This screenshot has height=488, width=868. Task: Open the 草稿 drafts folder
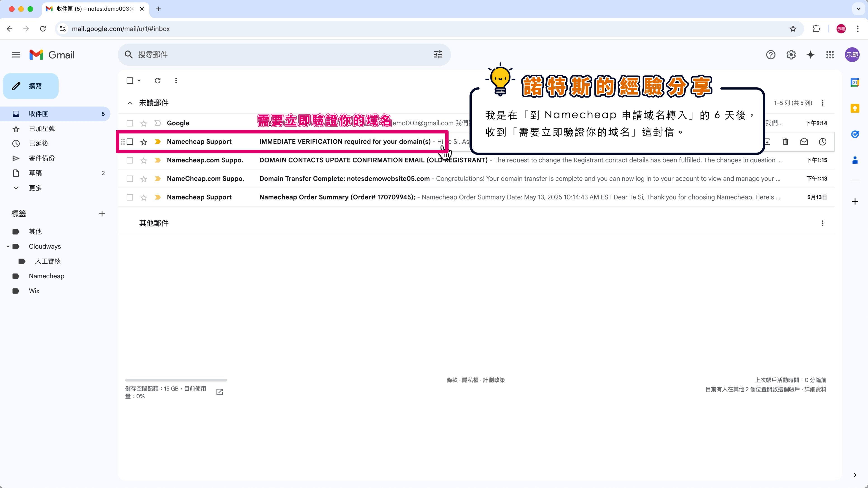coord(35,173)
